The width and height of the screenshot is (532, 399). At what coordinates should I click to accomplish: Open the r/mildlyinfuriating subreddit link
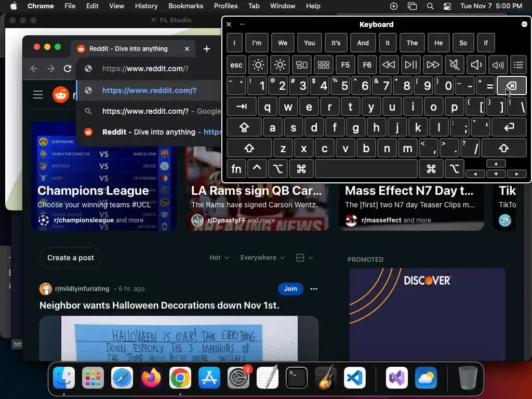(x=82, y=289)
